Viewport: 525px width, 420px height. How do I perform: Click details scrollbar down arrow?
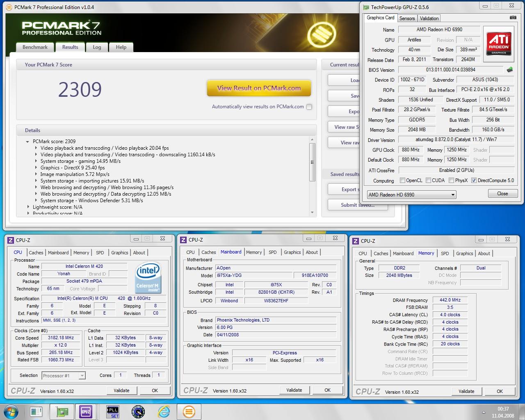click(312, 212)
